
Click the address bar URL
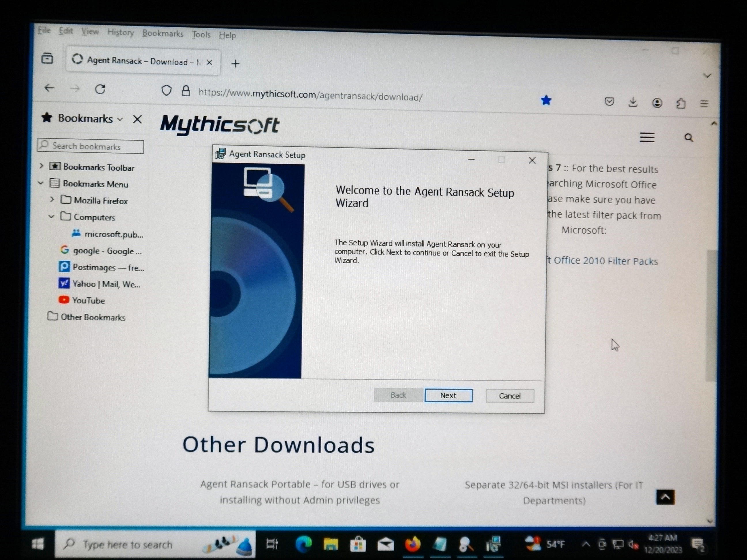coord(310,94)
